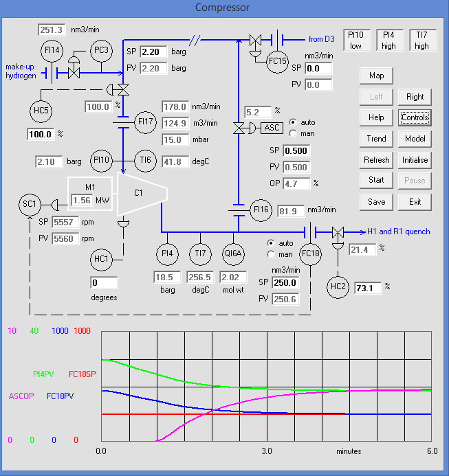Click the QI6A mol weight indicator
The width and height of the screenshot is (449, 476).
tap(234, 255)
